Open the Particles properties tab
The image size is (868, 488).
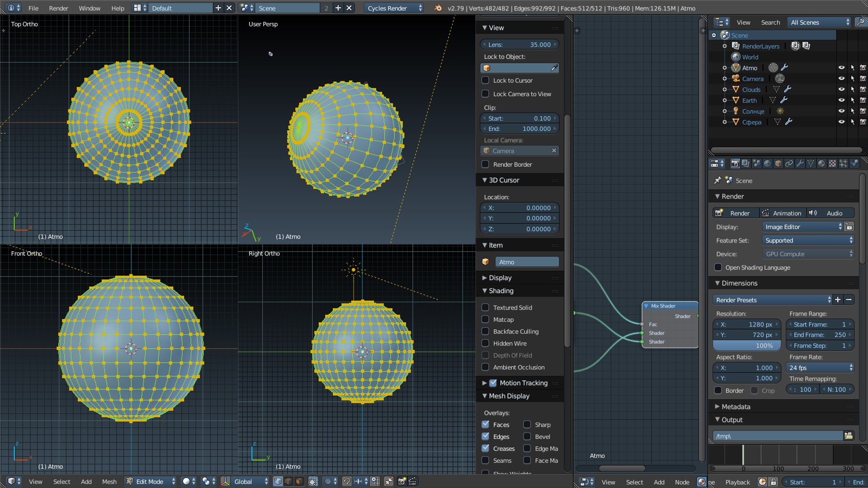[x=843, y=164]
